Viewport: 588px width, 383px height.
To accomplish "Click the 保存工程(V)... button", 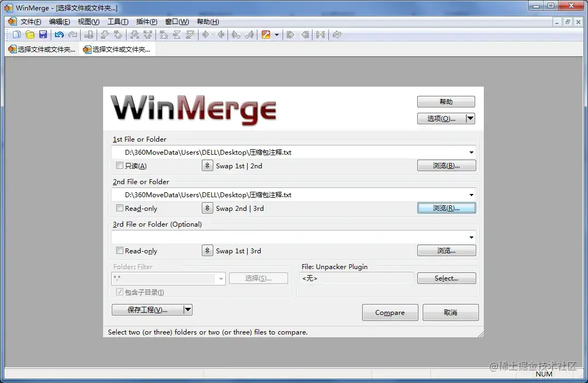I will (147, 309).
